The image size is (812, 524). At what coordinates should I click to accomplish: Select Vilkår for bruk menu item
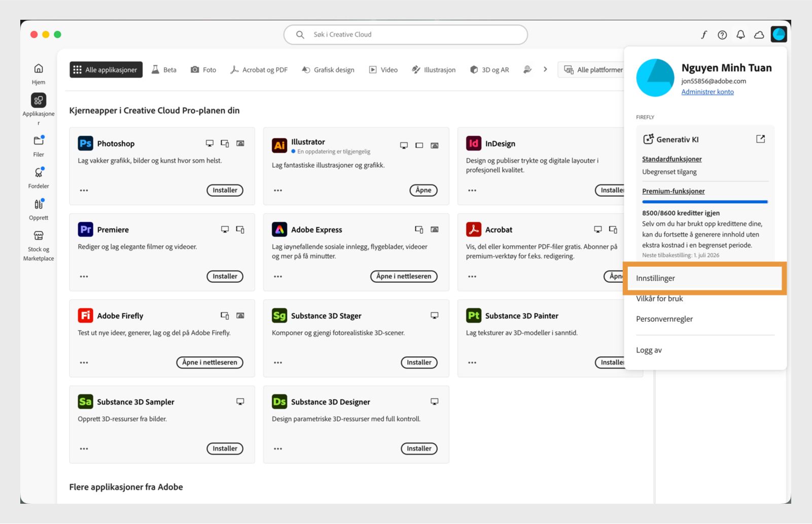[x=659, y=298]
